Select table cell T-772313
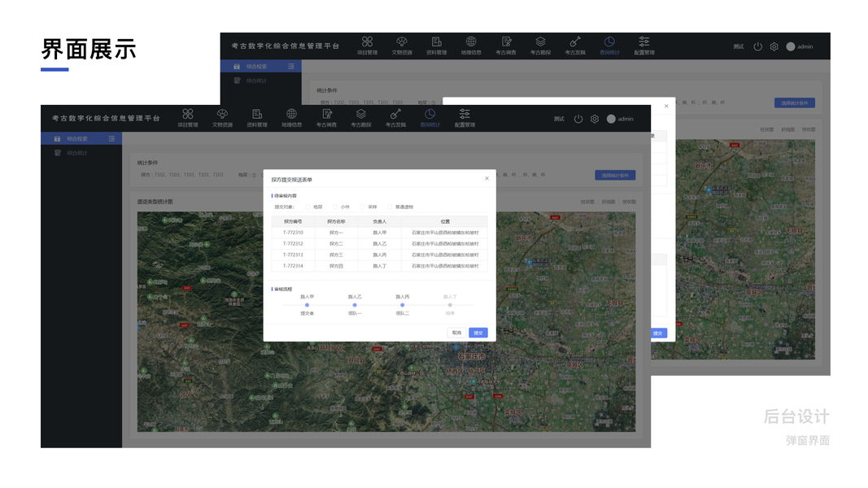 (293, 255)
